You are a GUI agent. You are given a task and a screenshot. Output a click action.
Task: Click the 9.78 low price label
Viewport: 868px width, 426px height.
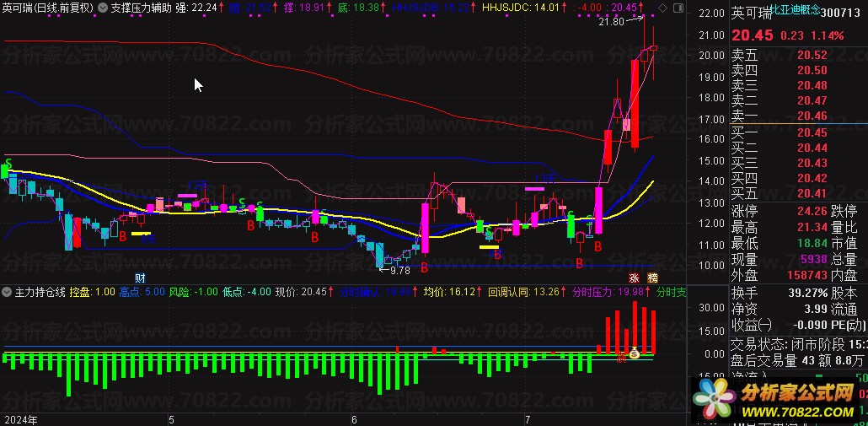coord(399,270)
